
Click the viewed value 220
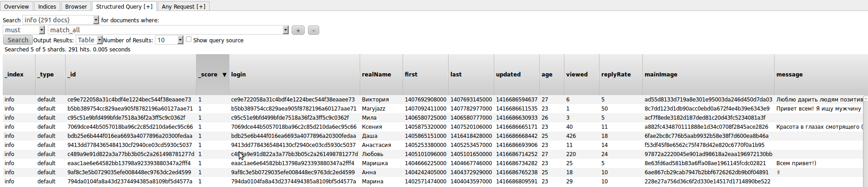point(571,154)
